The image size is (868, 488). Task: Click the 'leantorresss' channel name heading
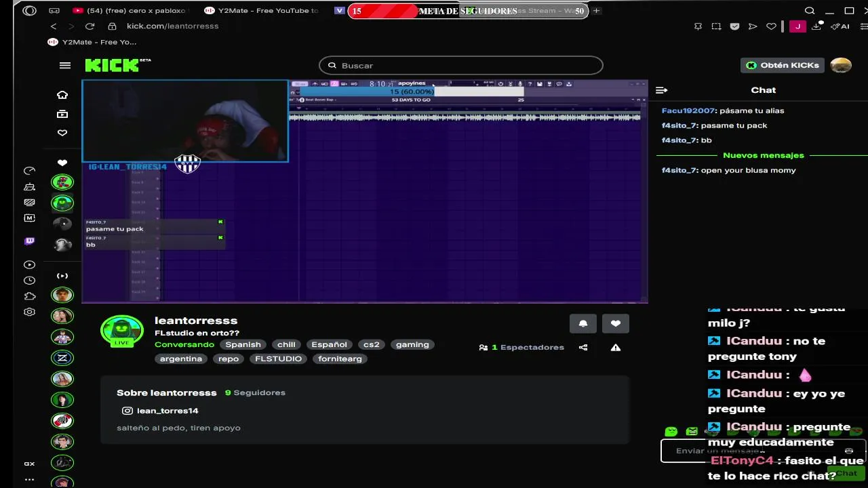196,321
